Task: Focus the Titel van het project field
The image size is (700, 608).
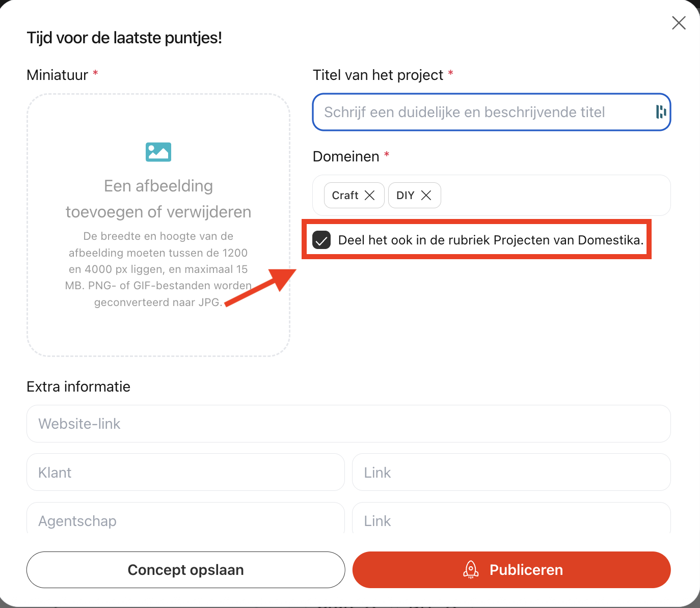Action: click(x=492, y=112)
